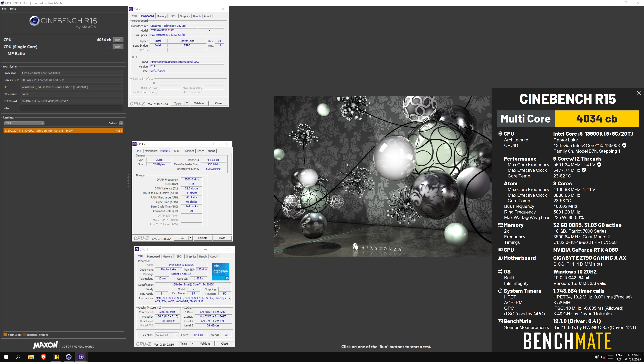The height and width of the screenshot is (362, 644).
Task: Click the ENG US language indicator
Action: [x=619, y=357]
